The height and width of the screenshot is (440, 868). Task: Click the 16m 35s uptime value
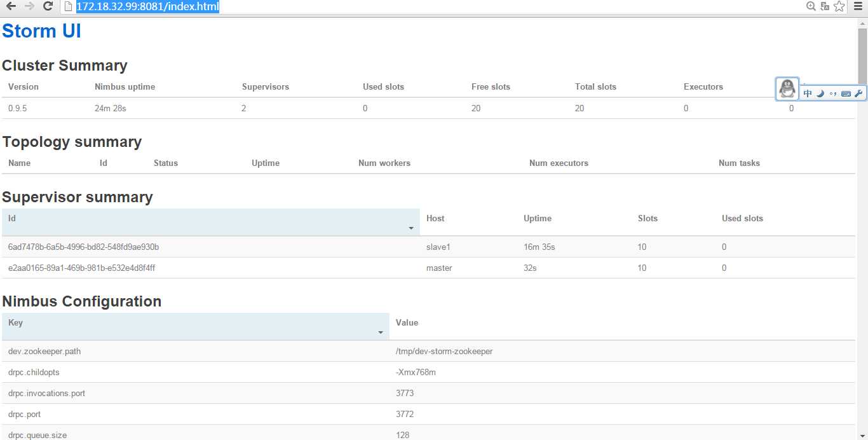pyautogui.click(x=539, y=247)
